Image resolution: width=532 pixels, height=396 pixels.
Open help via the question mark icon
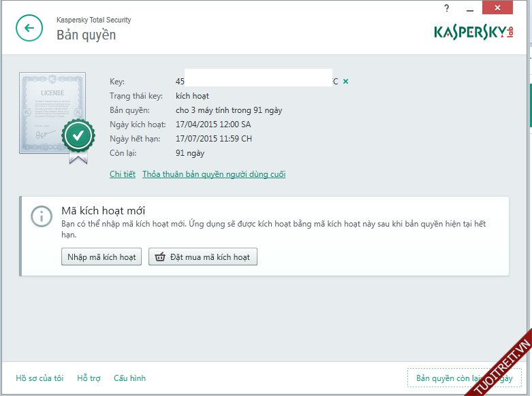[x=447, y=8]
